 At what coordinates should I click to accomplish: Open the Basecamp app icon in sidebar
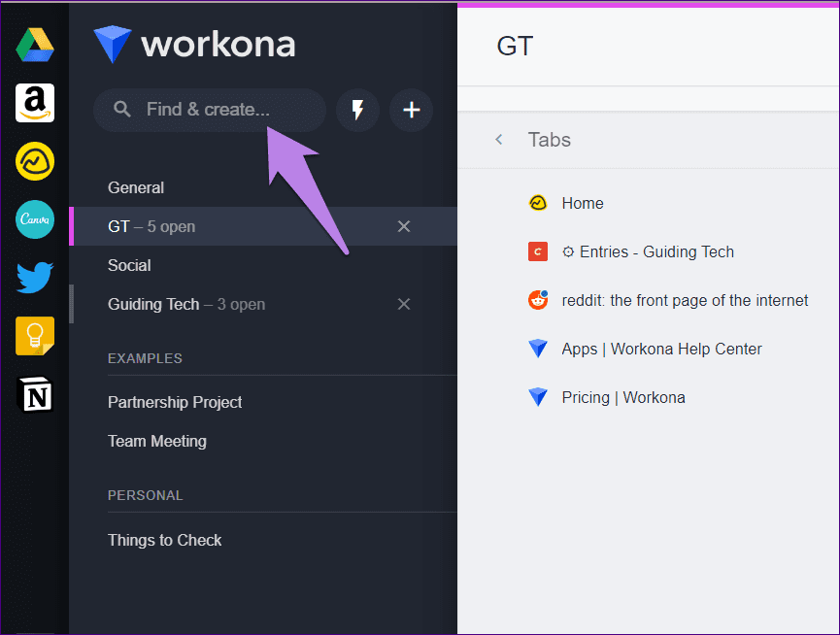coord(35,161)
